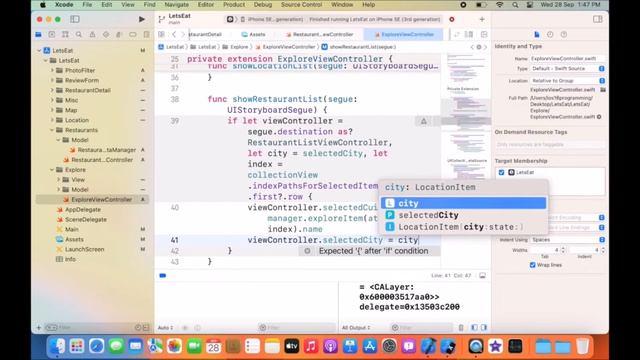Open Spotlight search in menu bar
The width and height of the screenshot is (640, 360).
click(515, 5)
